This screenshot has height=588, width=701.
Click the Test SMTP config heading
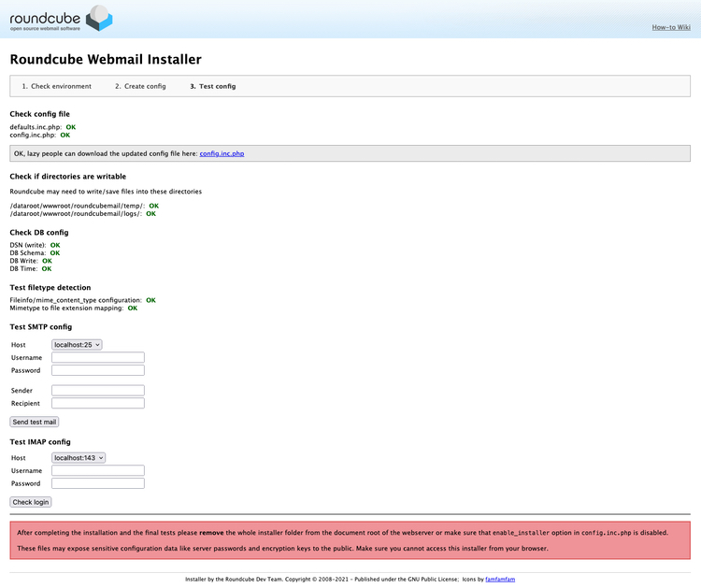pos(41,327)
